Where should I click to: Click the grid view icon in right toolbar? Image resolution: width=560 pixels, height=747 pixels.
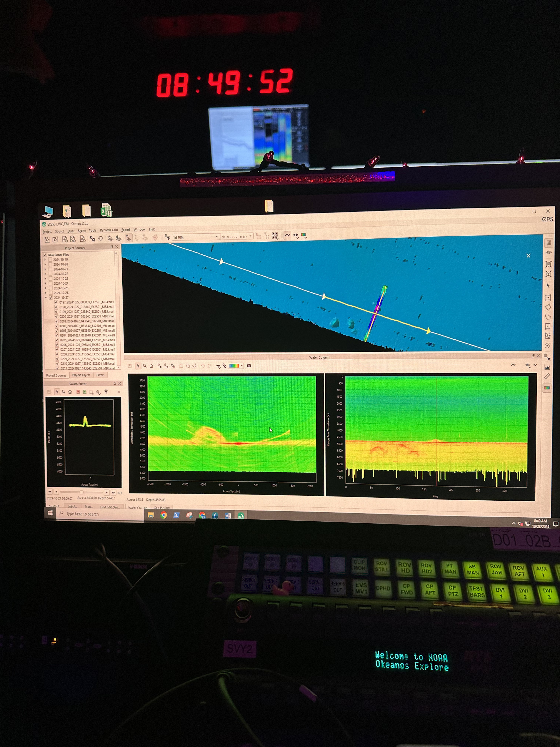pos(549,243)
